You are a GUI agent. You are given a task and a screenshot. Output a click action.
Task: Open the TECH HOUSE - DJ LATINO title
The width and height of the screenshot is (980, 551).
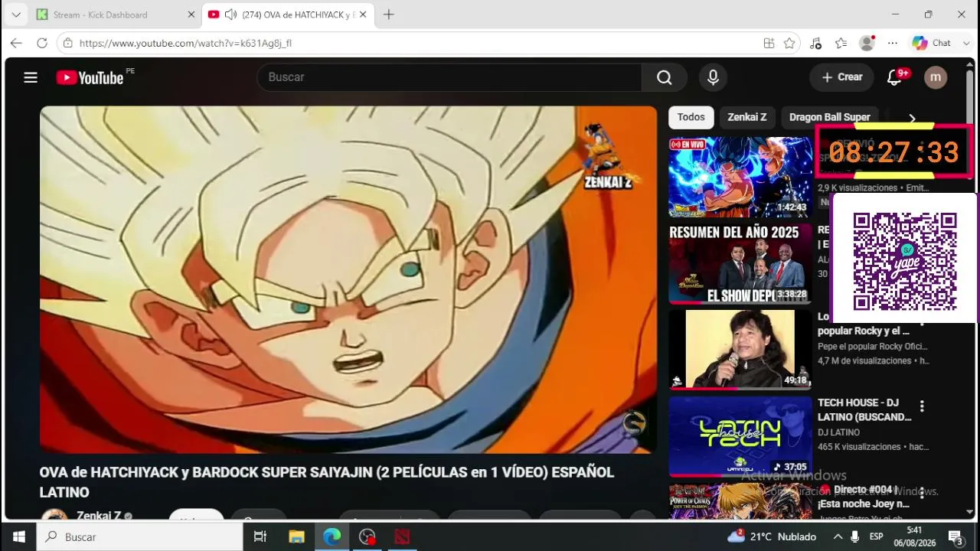[x=864, y=410]
